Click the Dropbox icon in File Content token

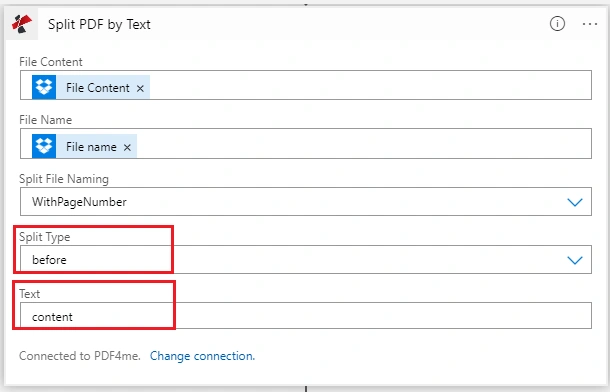(44, 87)
